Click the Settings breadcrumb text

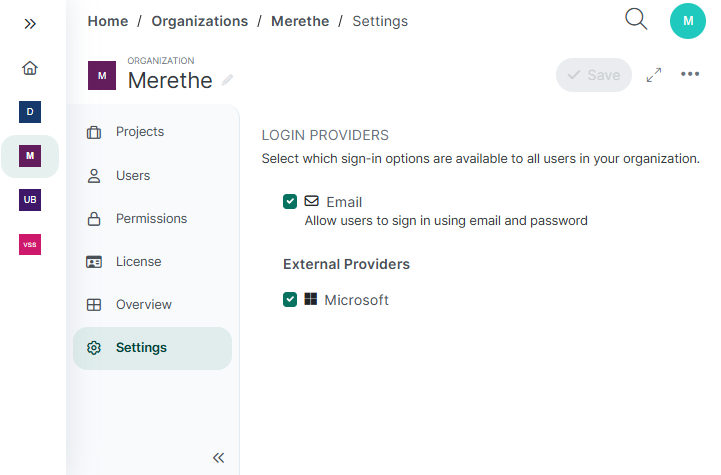[x=380, y=21]
